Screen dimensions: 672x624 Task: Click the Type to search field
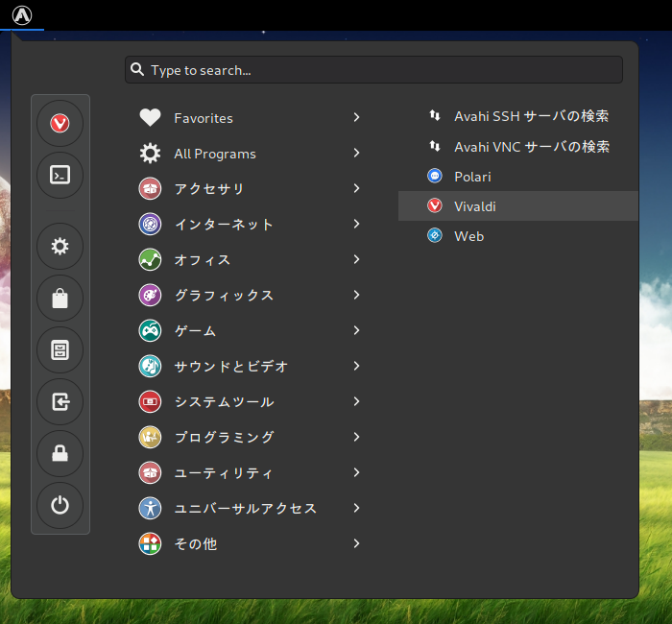[x=373, y=69]
